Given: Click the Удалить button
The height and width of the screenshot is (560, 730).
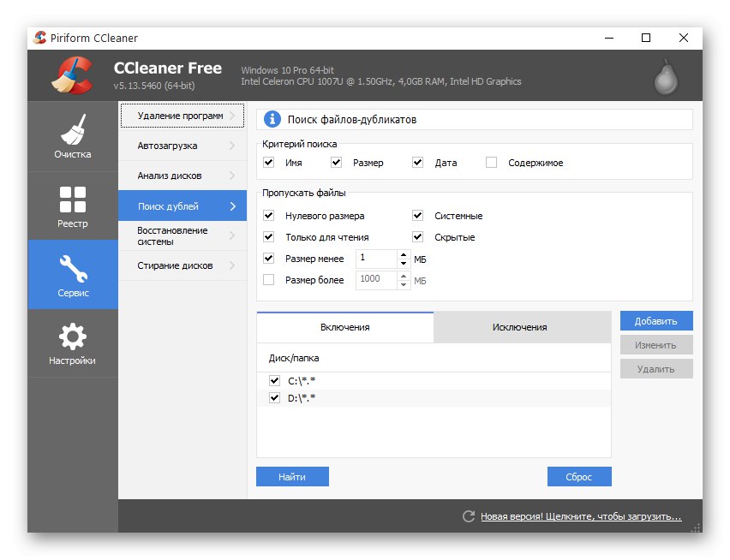Looking at the screenshot, I should coord(656,369).
